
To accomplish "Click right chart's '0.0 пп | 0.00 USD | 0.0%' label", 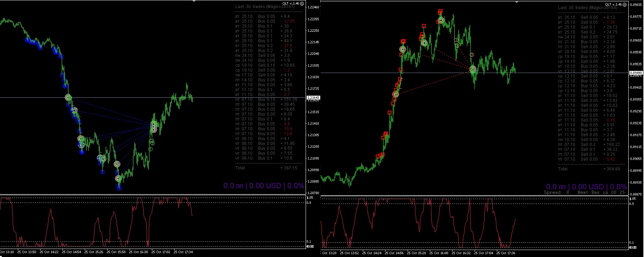I will (586, 187).
